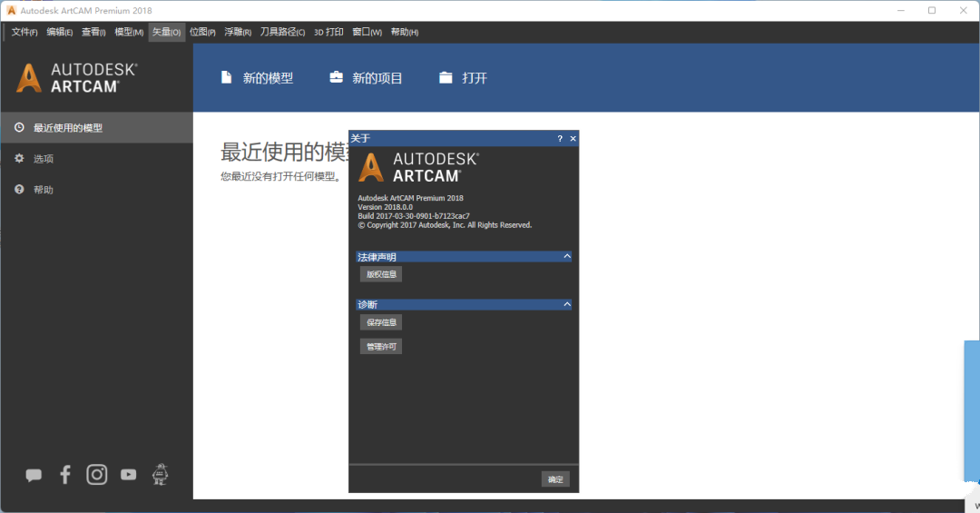Click the question mark icon beside 帮助
Image resolution: width=980 pixels, height=513 pixels.
tap(19, 189)
